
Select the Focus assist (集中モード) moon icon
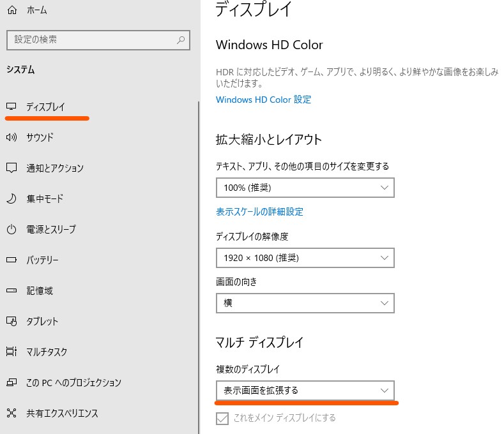tap(11, 198)
